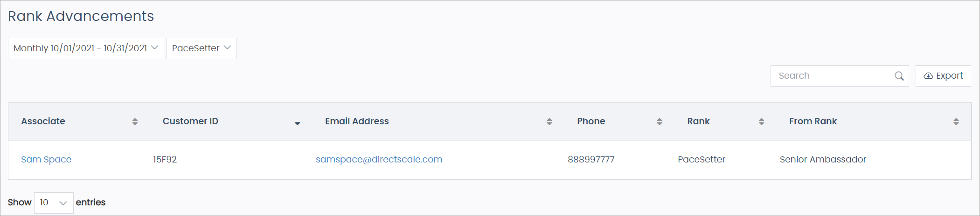Select the Senior Ambassador cell
The width and height of the screenshot is (980, 216).
(x=823, y=159)
